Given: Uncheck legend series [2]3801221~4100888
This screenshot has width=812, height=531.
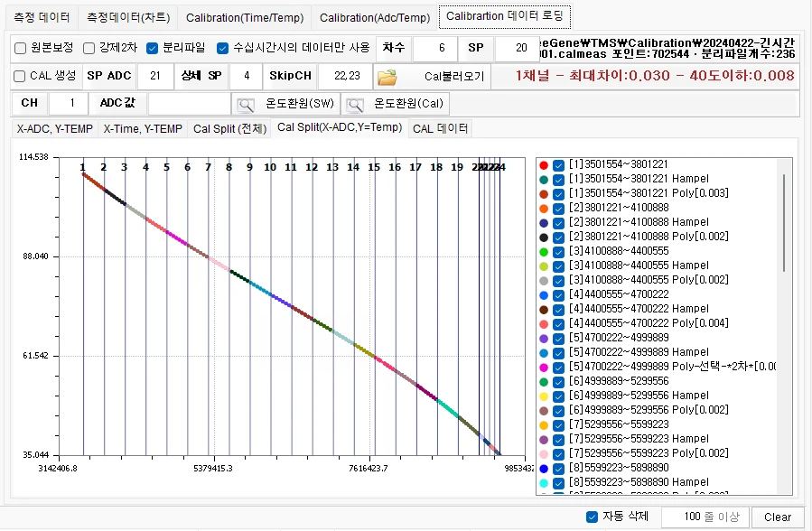Looking at the screenshot, I should click(x=558, y=209).
